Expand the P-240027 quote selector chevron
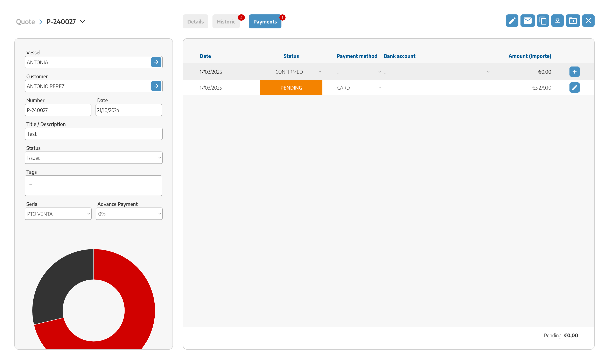 pos(83,22)
